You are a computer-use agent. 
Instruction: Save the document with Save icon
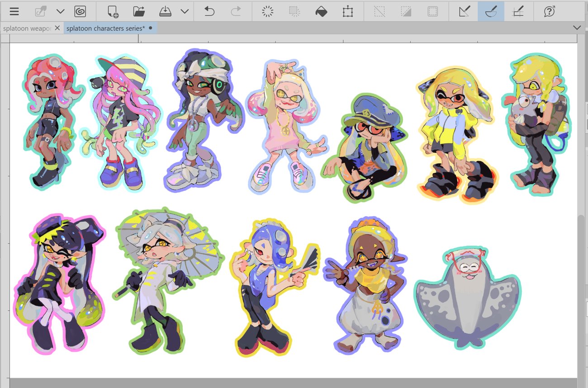(x=166, y=11)
